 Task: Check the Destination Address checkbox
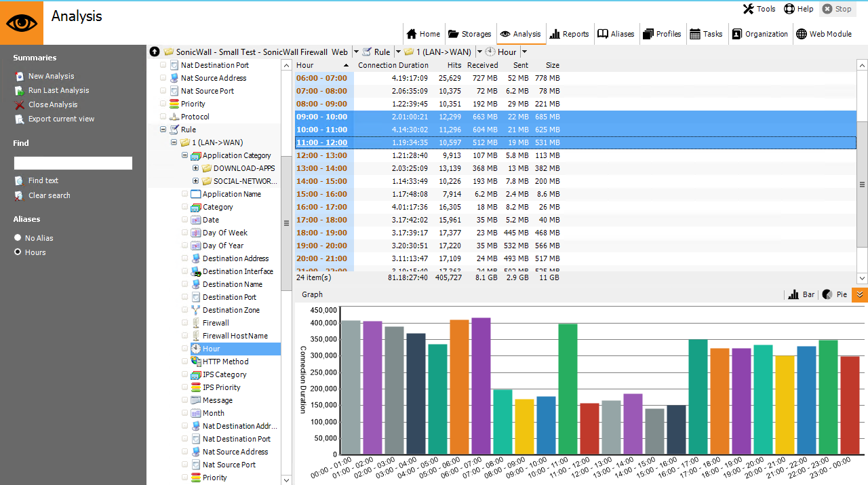tap(184, 258)
